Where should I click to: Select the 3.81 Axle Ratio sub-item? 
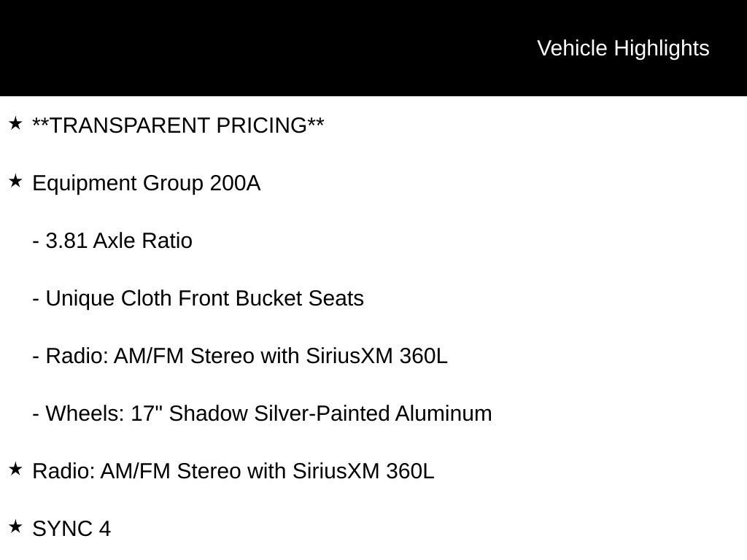112,241
